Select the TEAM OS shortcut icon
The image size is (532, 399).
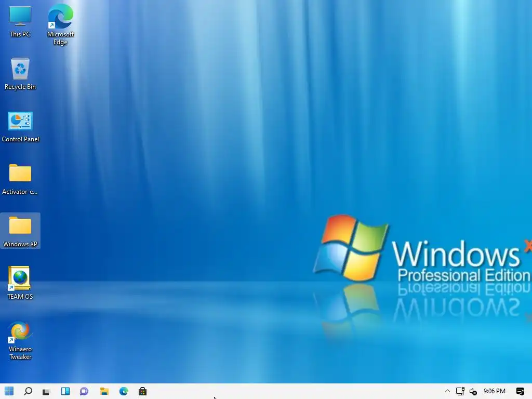tap(20, 283)
